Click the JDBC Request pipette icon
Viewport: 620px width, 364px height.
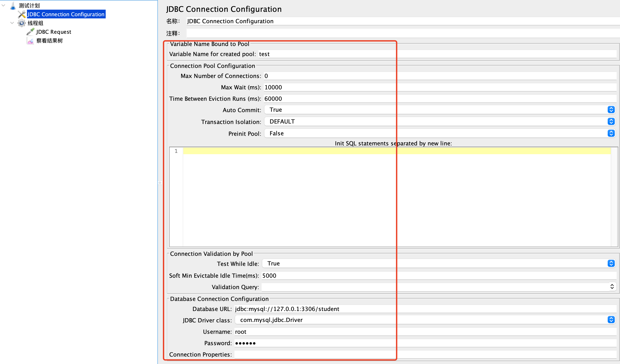pos(30,32)
